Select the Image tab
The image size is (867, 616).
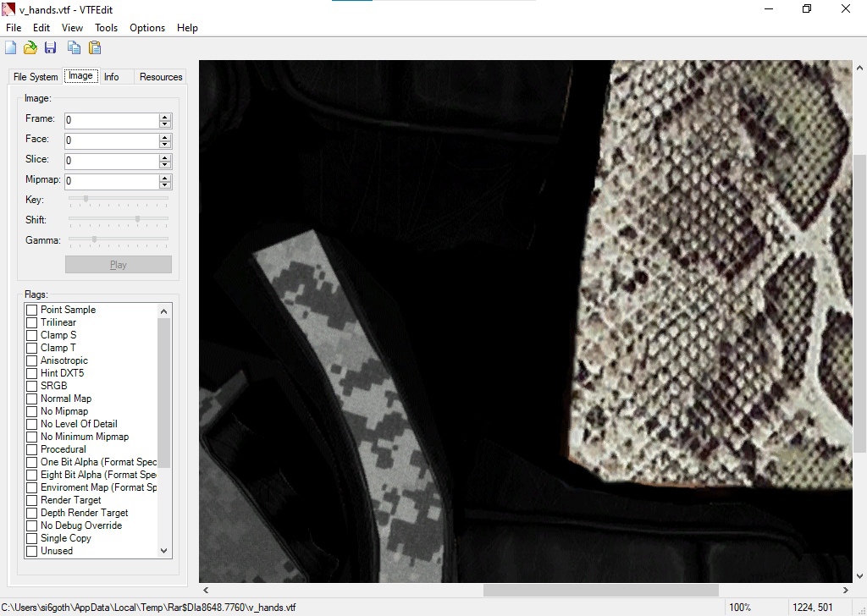tap(80, 75)
